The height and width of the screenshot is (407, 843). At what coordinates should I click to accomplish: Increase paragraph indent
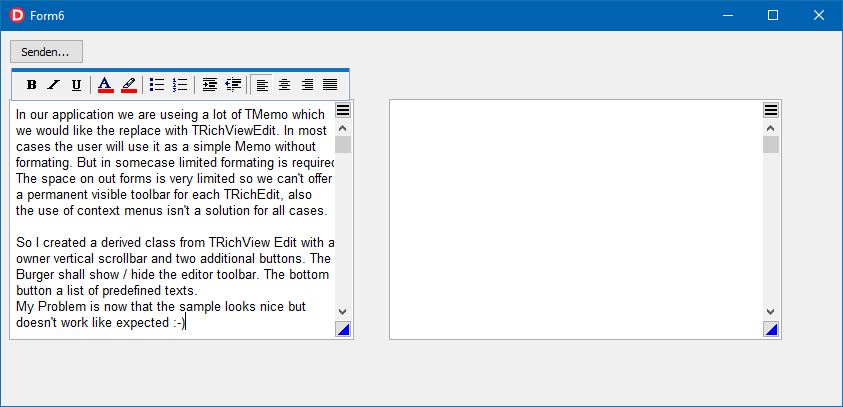209,85
